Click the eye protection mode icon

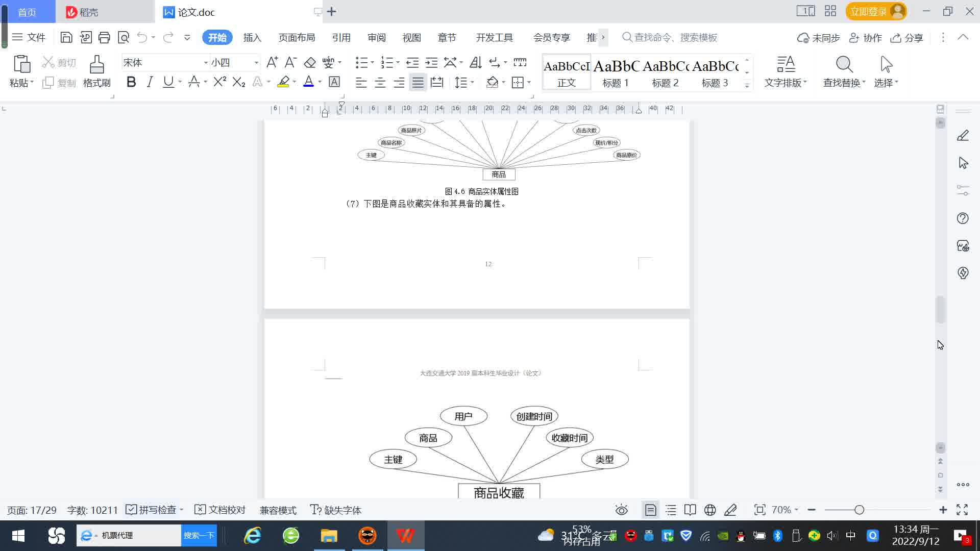pyautogui.click(x=621, y=510)
